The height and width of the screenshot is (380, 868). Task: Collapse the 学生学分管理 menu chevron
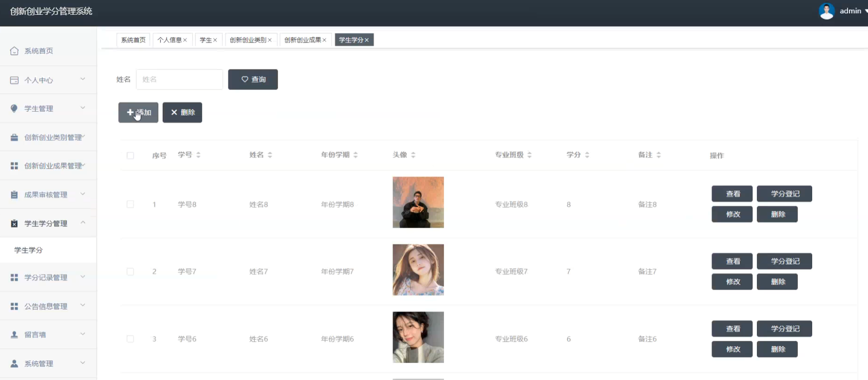[83, 222]
